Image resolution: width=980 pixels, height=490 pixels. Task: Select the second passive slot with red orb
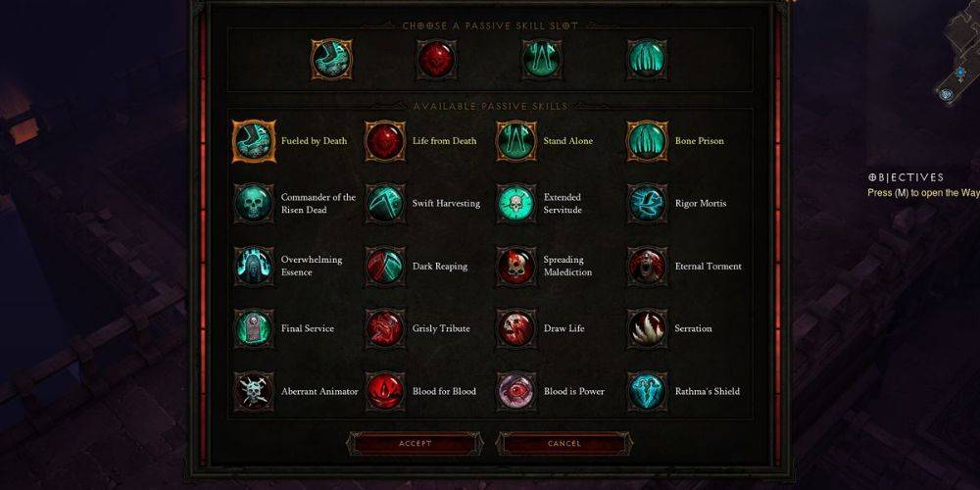pos(436,60)
